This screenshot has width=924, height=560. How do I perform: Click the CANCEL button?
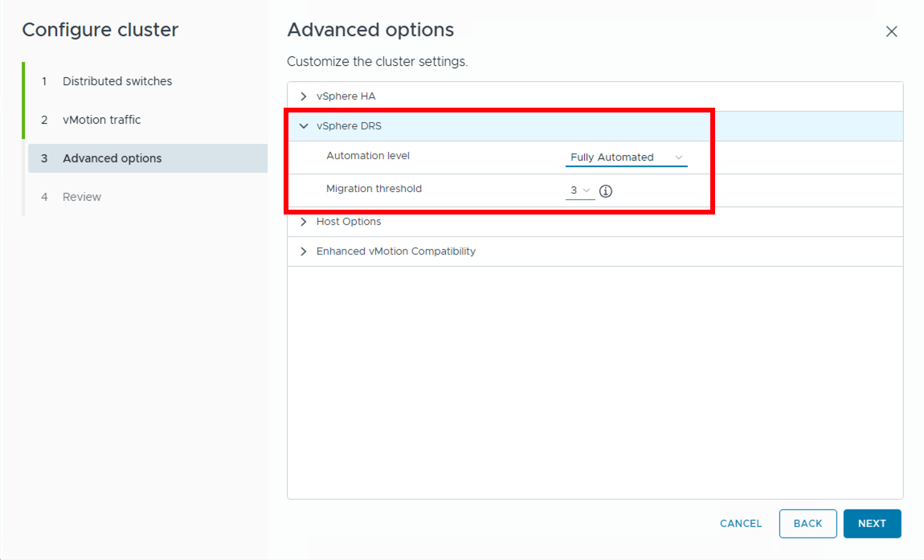(741, 524)
